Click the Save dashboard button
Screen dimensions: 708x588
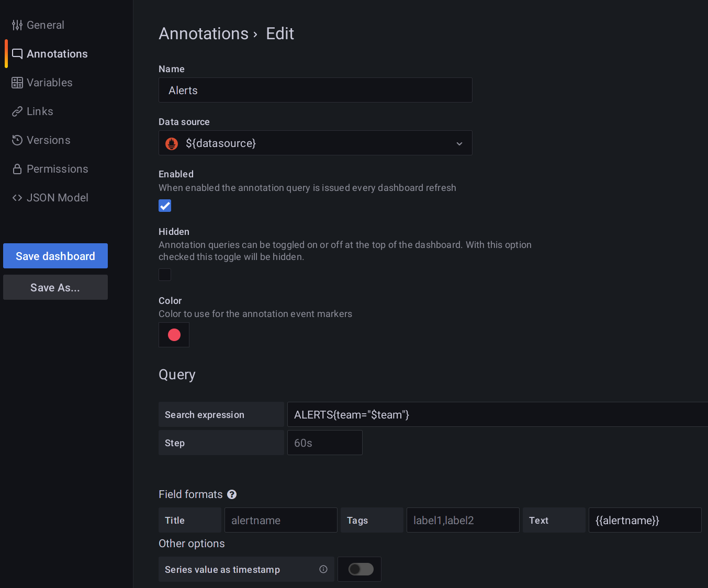pos(55,256)
